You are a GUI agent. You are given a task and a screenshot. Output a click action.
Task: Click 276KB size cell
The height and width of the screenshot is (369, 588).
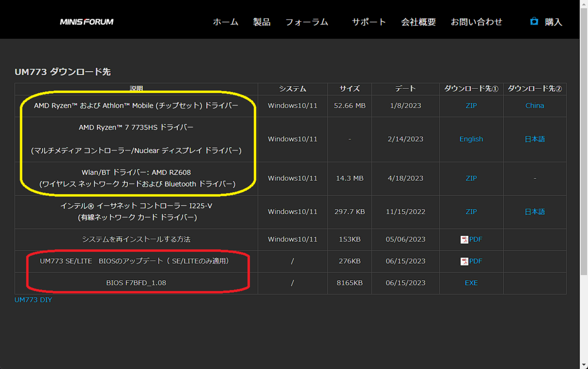tap(350, 261)
